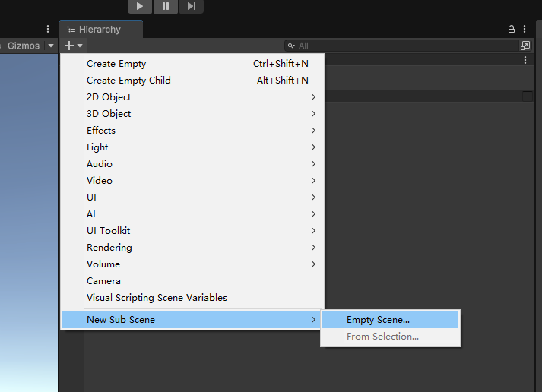This screenshot has height=392, width=542.
Task: Expand the Effects submenu
Action: 193,131
